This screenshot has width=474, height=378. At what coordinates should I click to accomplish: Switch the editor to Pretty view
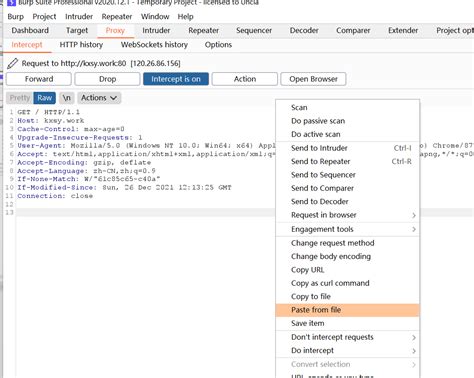(20, 98)
